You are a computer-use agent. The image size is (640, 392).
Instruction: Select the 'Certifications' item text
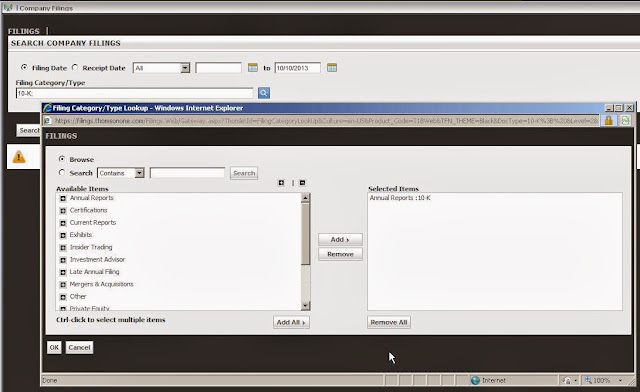(89, 210)
